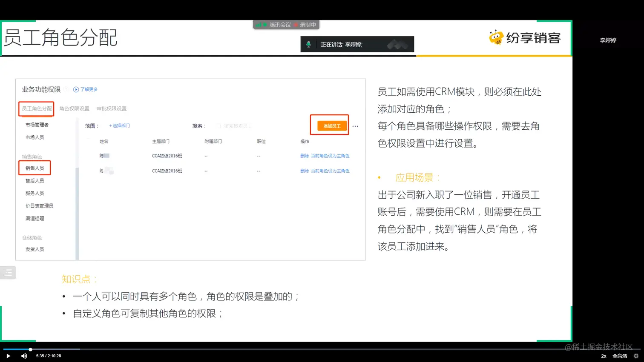Click the 纷享销客 logo
The width and height of the screenshot is (644, 362).
point(525,38)
